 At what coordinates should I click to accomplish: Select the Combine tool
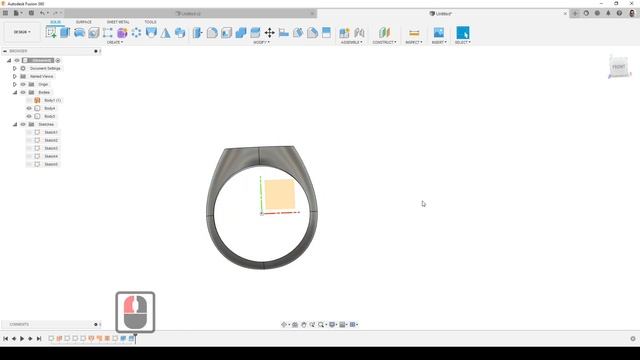[241, 33]
